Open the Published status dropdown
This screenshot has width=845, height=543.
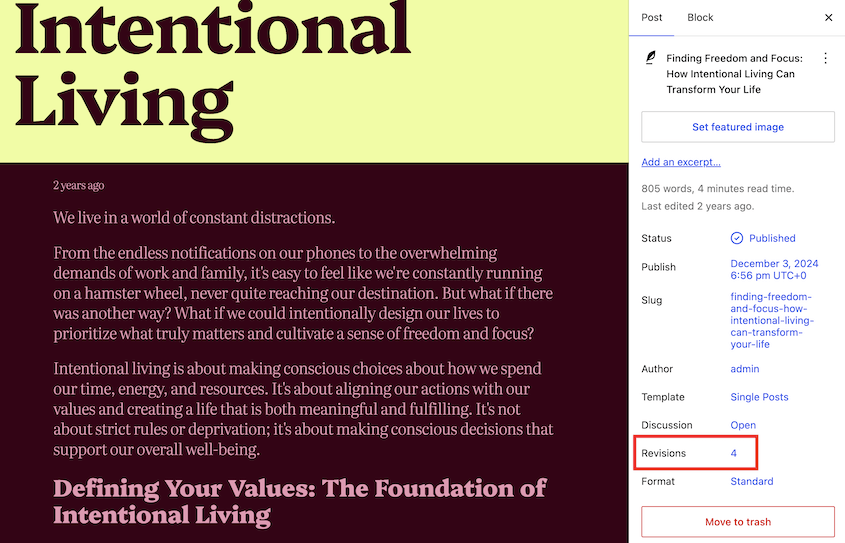pyautogui.click(x=763, y=238)
